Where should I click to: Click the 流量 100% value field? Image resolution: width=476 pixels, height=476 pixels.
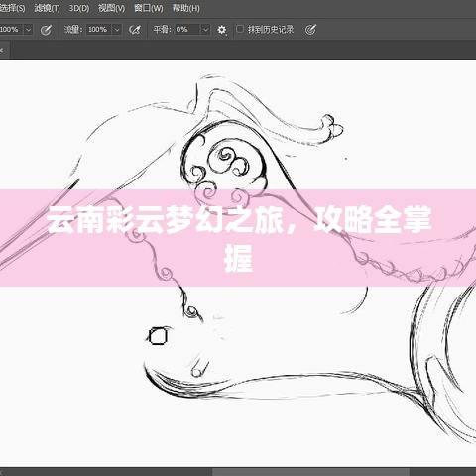click(99, 30)
